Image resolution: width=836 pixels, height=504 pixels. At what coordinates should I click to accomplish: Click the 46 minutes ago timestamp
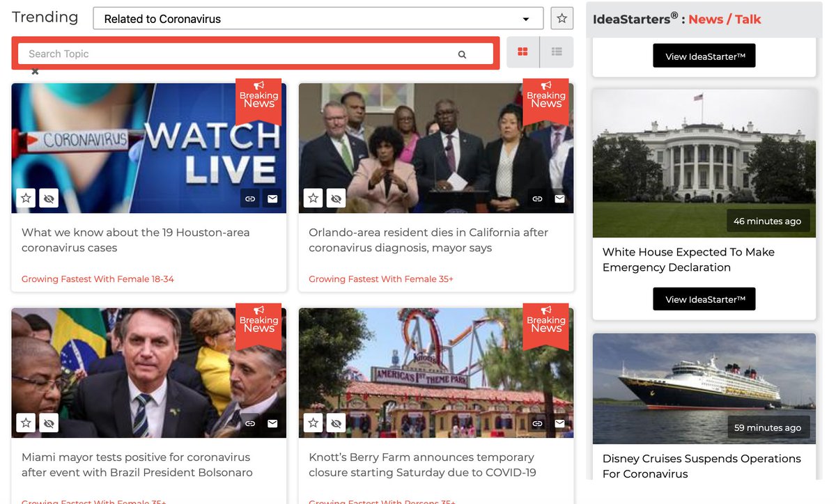[768, 221]
